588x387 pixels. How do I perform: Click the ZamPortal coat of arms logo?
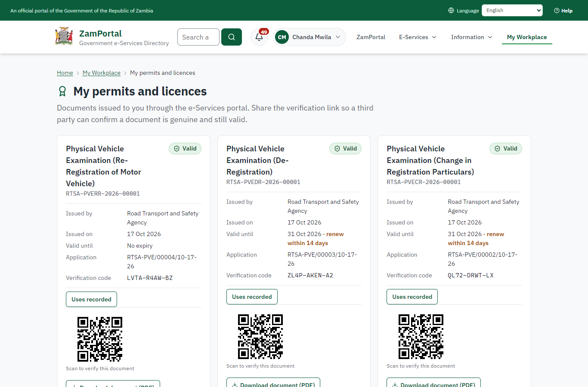[x=64, y=37]
